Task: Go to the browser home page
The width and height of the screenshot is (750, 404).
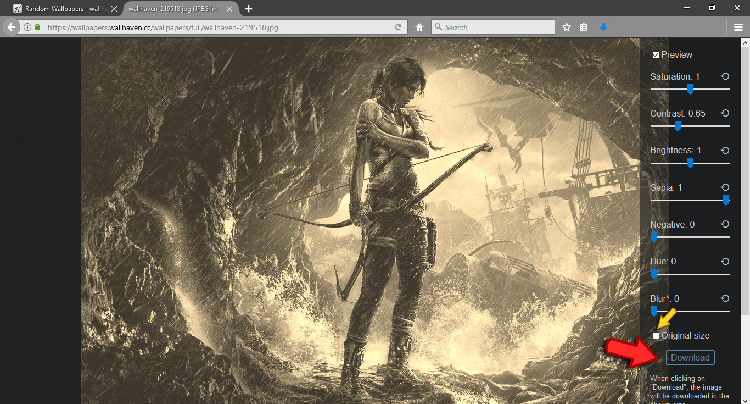Action: coord(419,27)
